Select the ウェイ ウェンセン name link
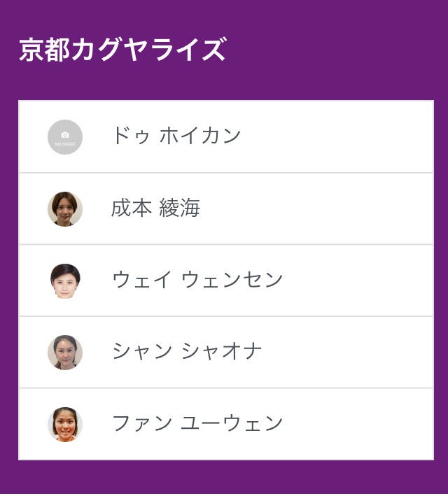Image resolution: width=448 pixels, height=496 pixels. pos(197,280)
